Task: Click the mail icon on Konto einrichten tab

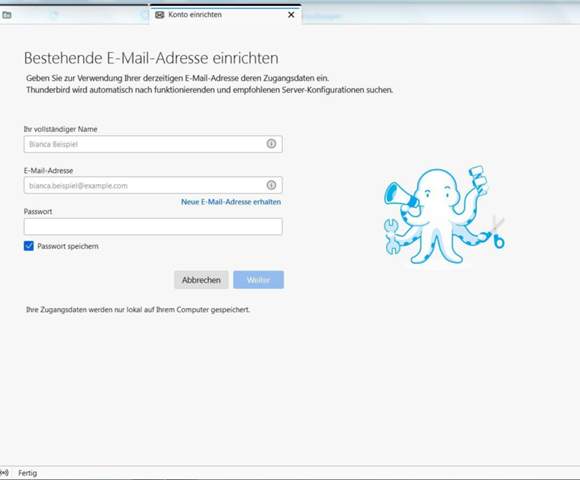Action: (x=159, y=15)
